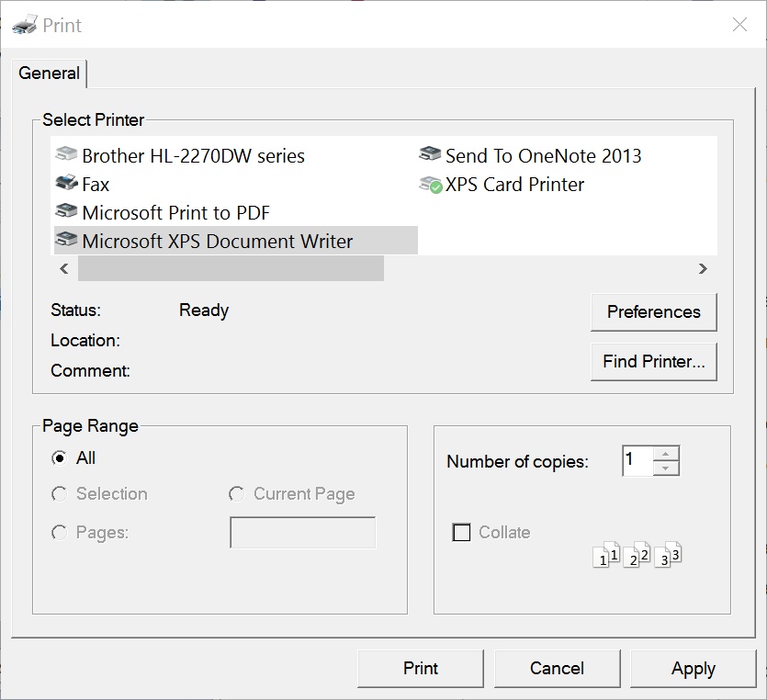Click the Ready status text
Viewport: 767px width, 700px height.
point(204,310)
